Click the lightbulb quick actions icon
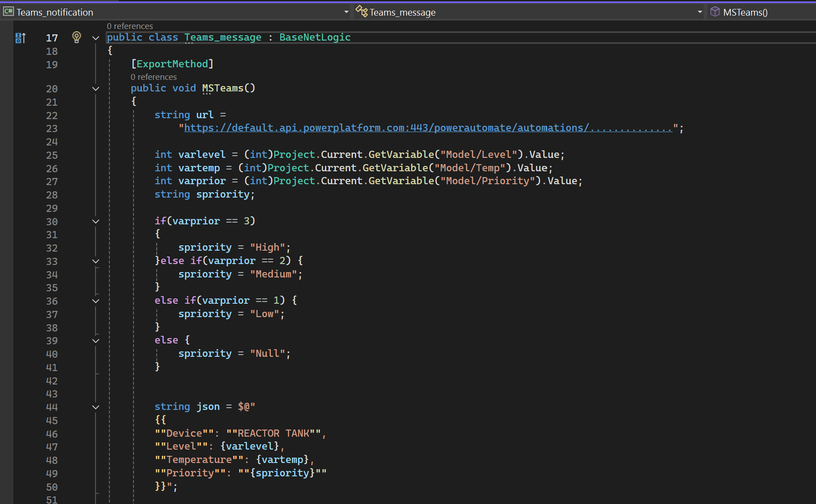The height and width of the screenshot is (504, 816). 76,37
